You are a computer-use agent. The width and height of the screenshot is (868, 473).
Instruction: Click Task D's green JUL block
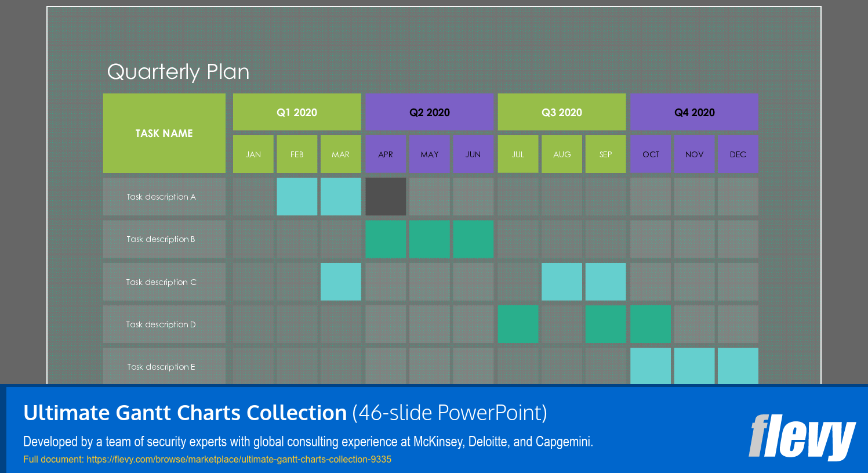518,324
